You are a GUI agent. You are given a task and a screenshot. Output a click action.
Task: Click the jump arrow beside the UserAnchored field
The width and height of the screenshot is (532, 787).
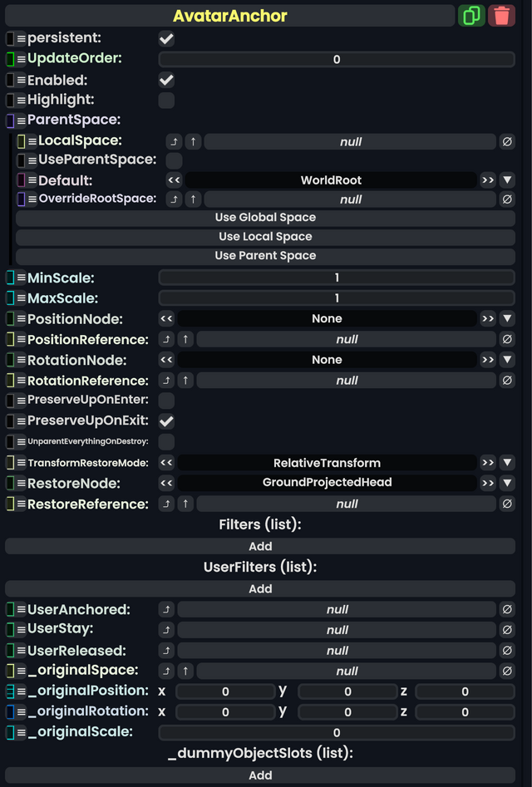[167, 609]
